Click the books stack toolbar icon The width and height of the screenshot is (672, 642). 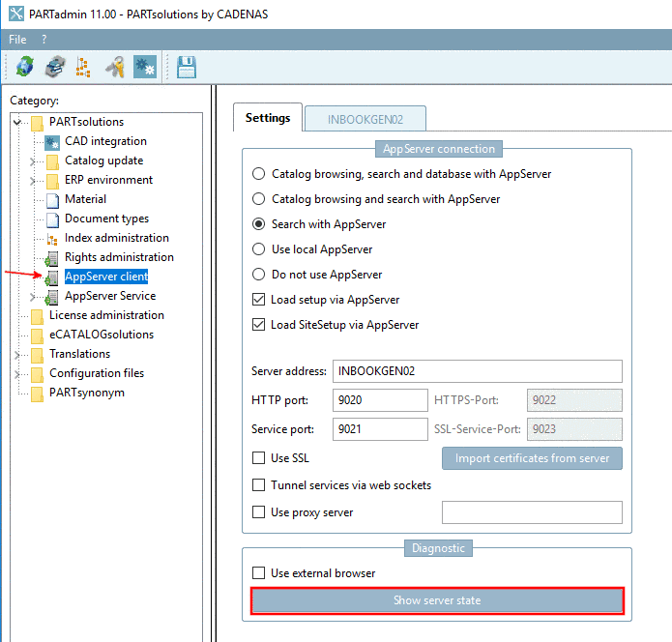coord(55,67)
